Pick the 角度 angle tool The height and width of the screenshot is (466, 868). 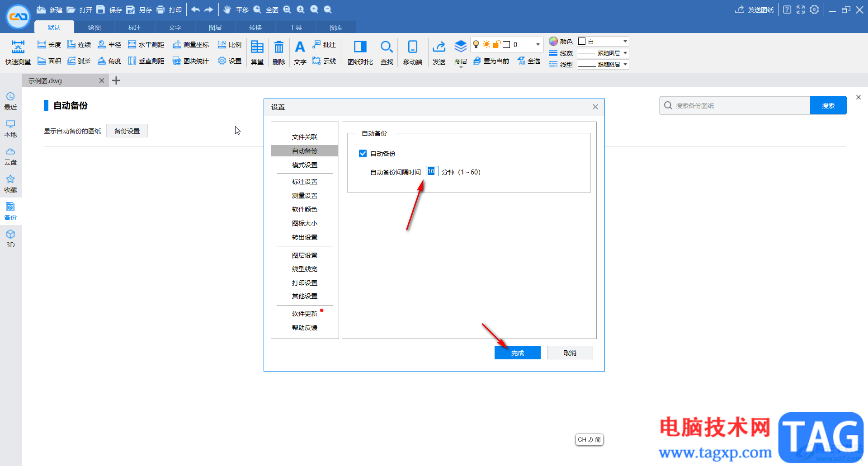(109, 61)
